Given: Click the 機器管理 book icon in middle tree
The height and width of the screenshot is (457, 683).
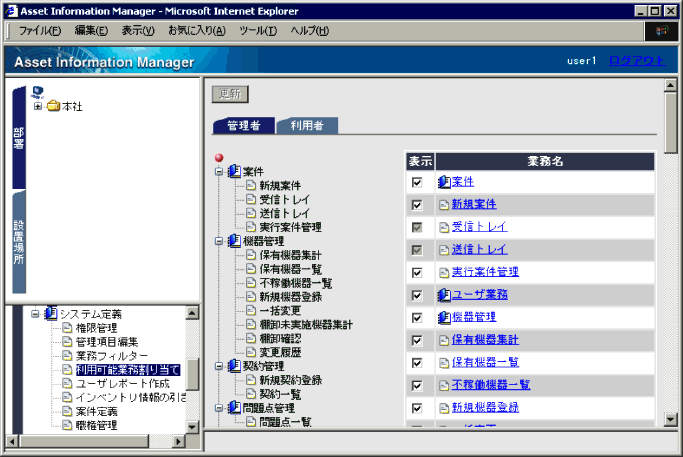Looking at the screenshot, I should 234,240.
